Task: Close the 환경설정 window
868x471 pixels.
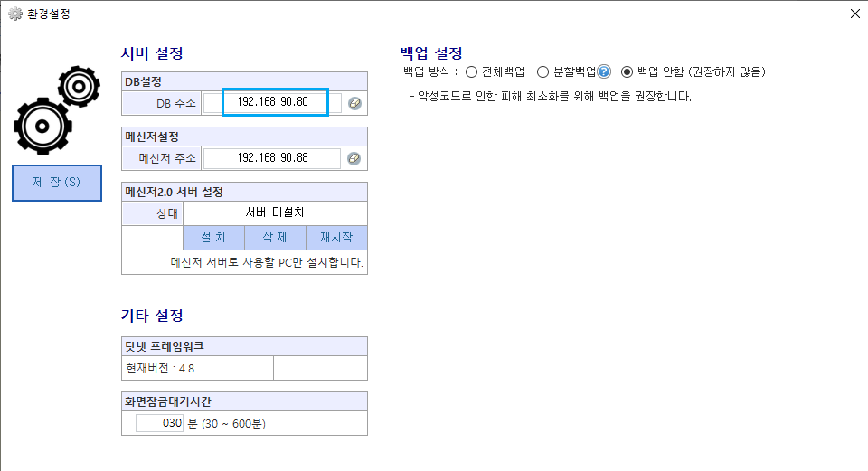Action: tap(855, 14)
